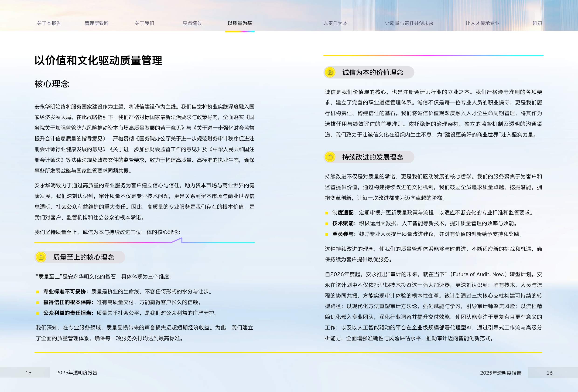Click the 质量至上的核心理念 section label
The width and height of the screenshot is (578, 392).
tap(84, 257)
